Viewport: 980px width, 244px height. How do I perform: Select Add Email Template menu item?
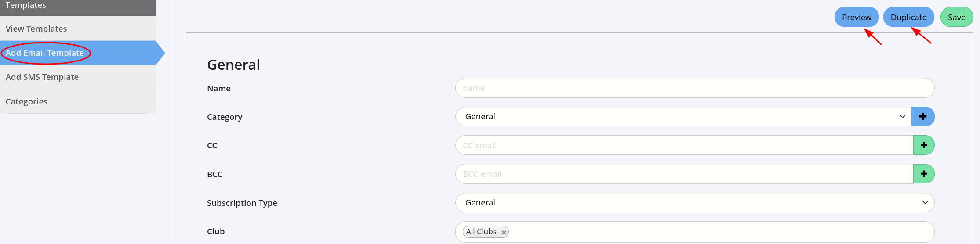pyautogui.click(x=45, y=53)
